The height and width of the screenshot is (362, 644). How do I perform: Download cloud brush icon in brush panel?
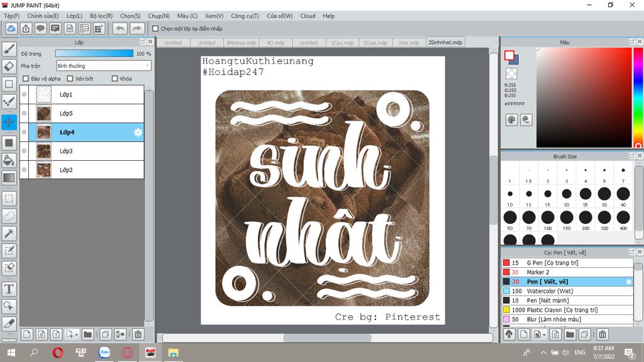(509, 334)
